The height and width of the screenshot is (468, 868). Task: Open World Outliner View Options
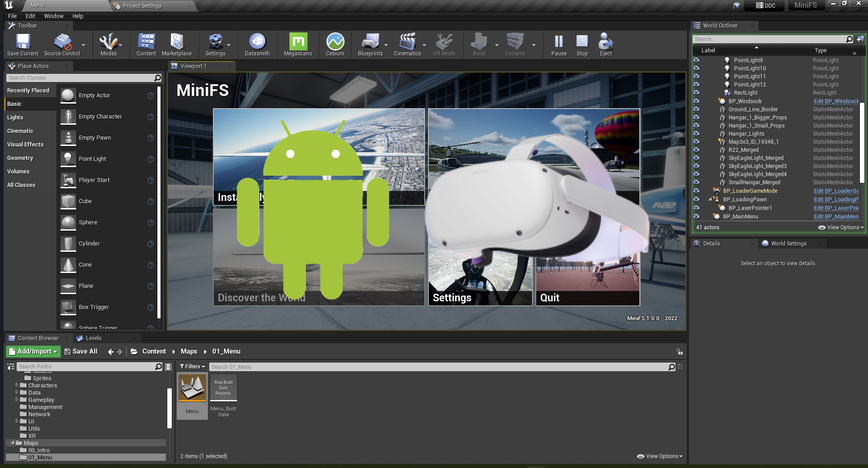pyautogui.click(x=841, y=227)
